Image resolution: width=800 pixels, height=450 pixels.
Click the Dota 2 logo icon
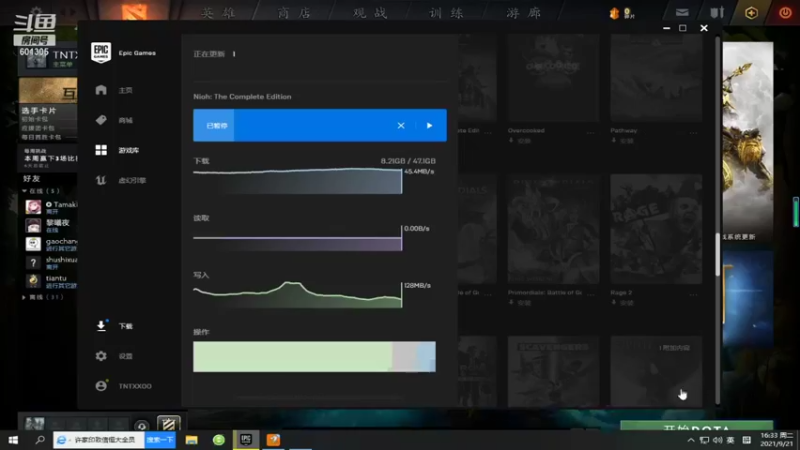[x=134, y=11]
